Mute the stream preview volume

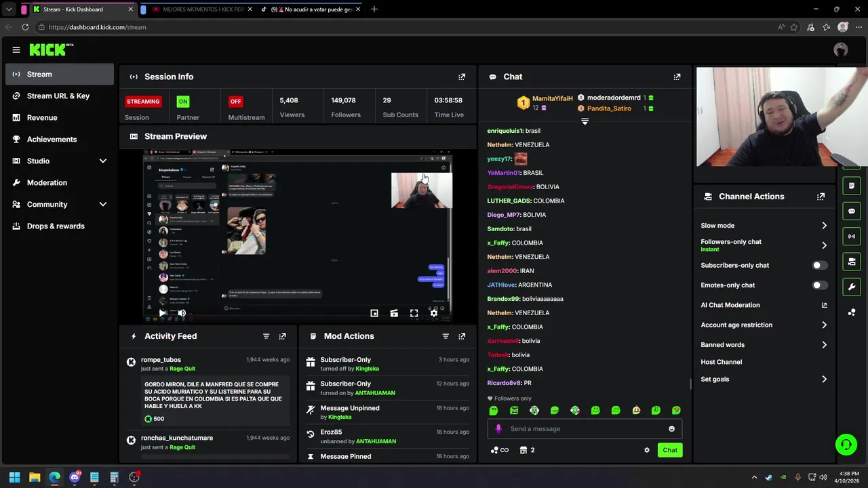(182, 313)
